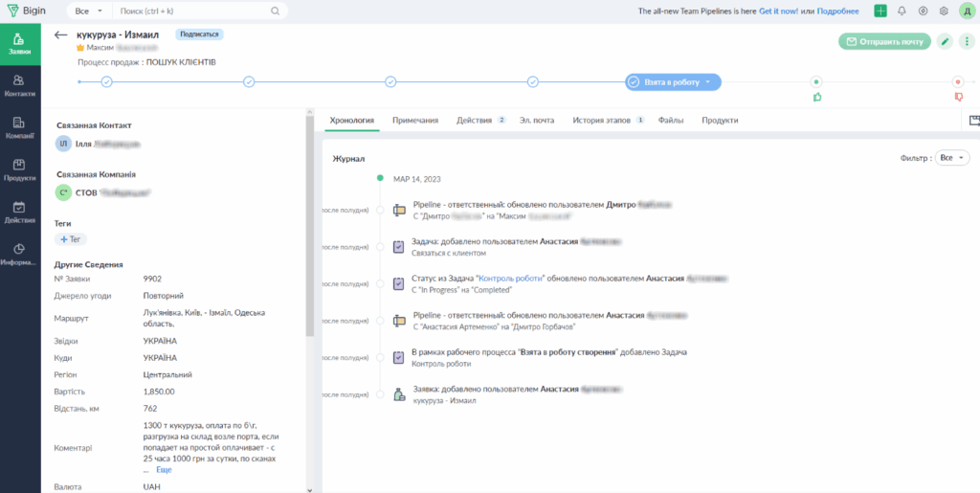Open the Действия sidebar module

(20, 212)
